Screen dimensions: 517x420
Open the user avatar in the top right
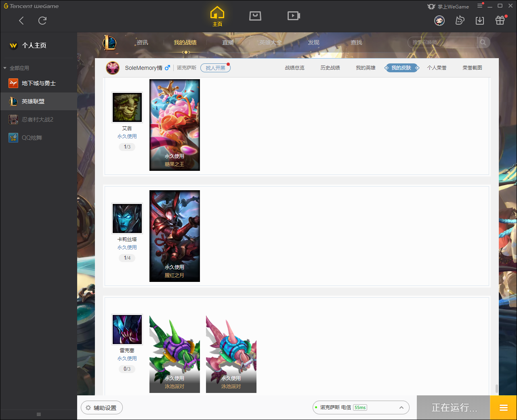click(x=439, y=21)
